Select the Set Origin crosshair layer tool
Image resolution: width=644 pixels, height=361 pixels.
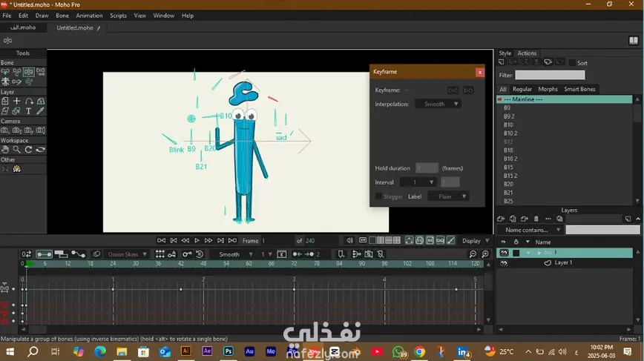(17, 101)
